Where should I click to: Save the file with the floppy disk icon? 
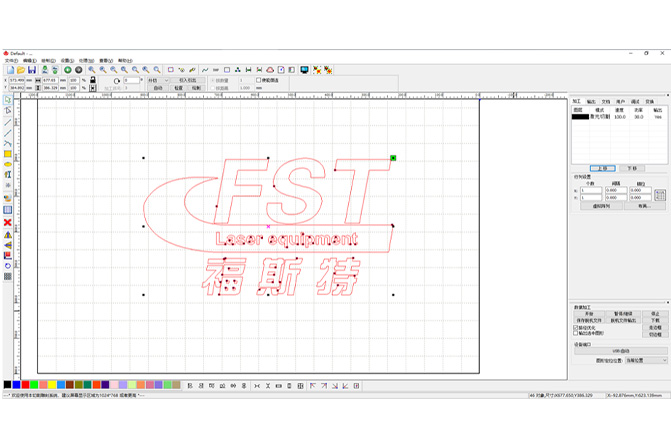tap(32, 70)
